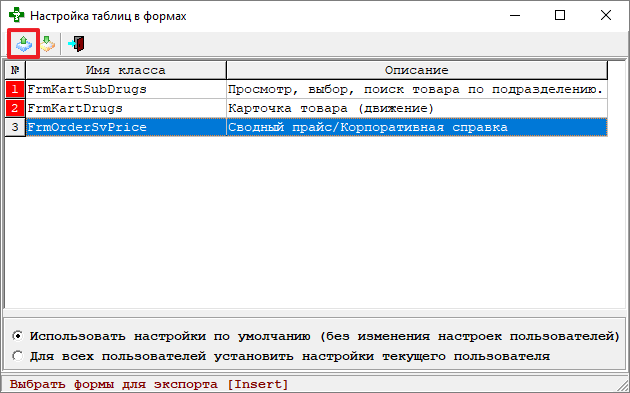Select row number 3 marker
630x393 pixels.
(15, 127)
